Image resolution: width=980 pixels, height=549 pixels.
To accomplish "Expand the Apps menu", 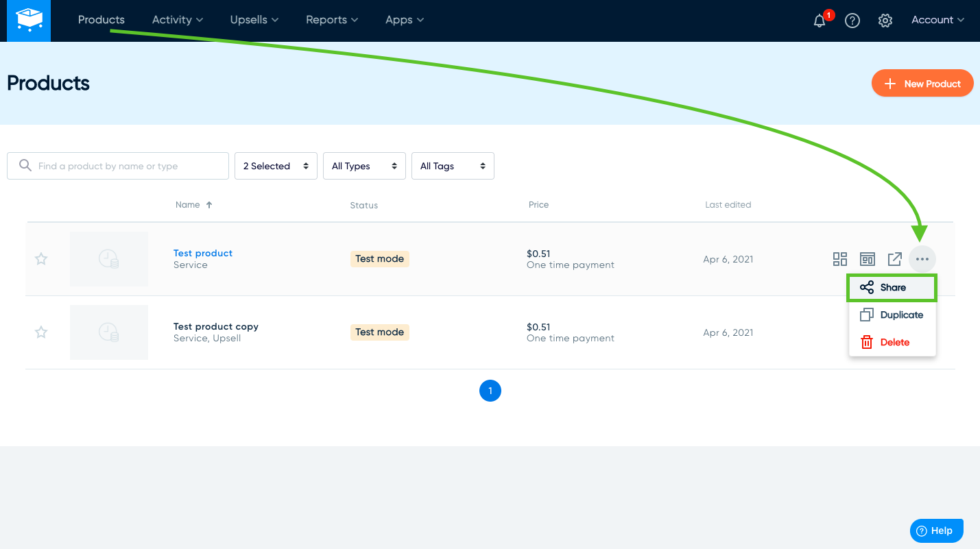I will [405, 20].
